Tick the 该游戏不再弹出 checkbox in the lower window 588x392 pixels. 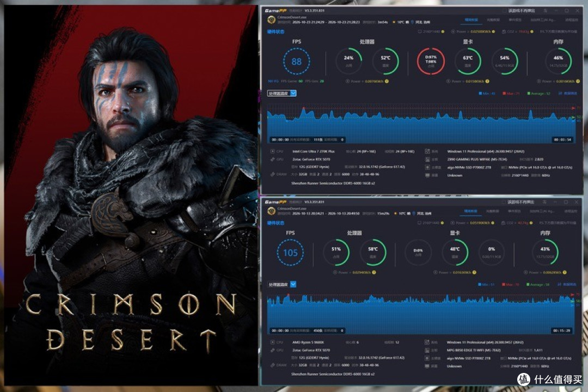[504, 202]
